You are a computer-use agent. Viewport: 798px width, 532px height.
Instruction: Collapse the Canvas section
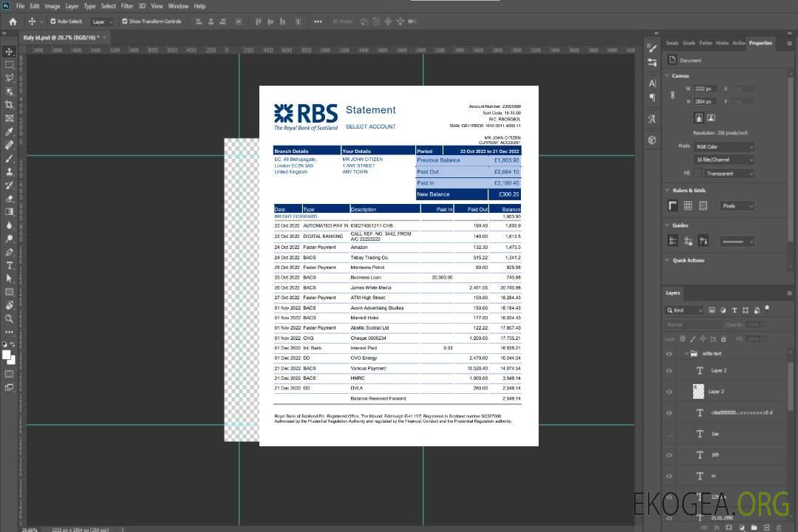[x=667, y=76]
